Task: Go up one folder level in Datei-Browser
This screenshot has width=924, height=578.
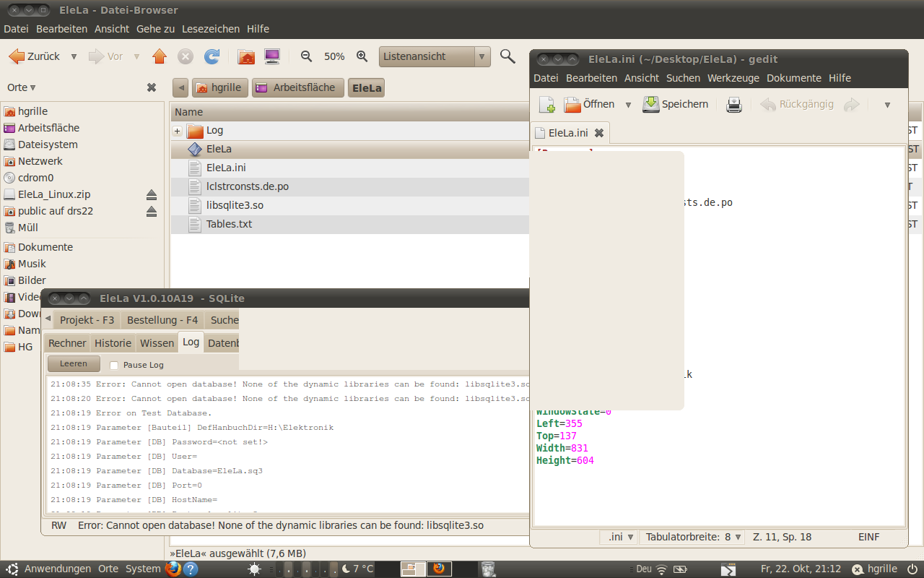Action: click(x=160, y=56)
